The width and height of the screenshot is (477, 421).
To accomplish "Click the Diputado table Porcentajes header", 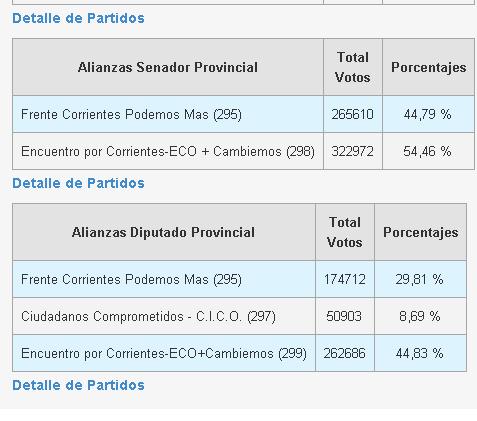I will [420, 232].
